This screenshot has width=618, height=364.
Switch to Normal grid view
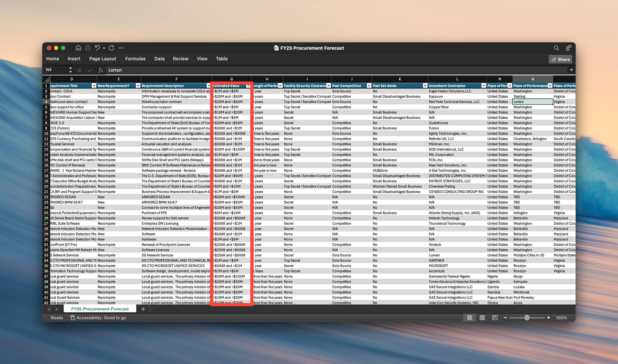click(469, 318)
